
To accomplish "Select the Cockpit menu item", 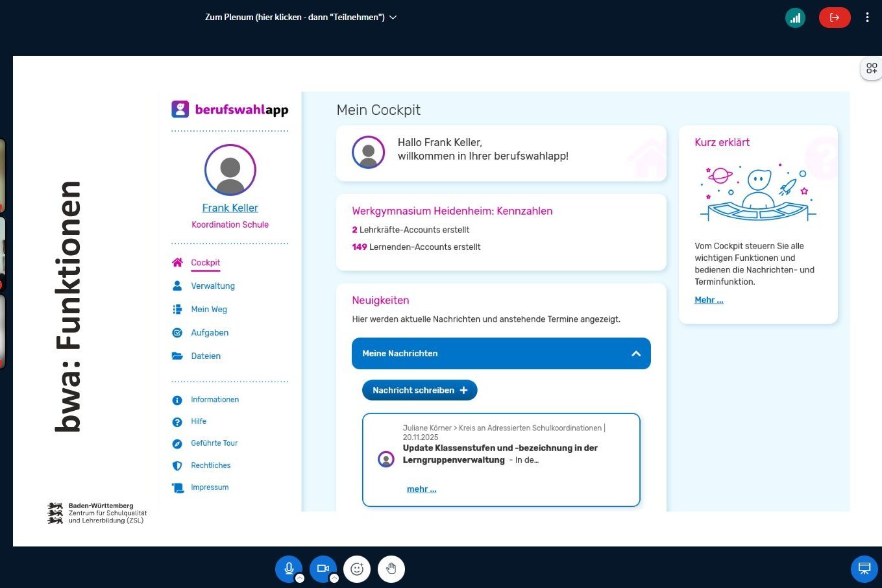I will [x=206, y=263].
